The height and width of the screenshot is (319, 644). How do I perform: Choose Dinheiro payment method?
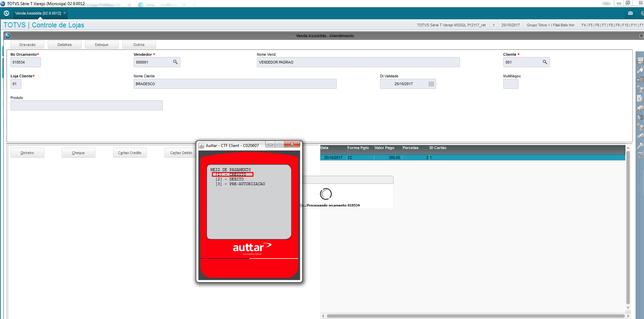coord(27,153)
